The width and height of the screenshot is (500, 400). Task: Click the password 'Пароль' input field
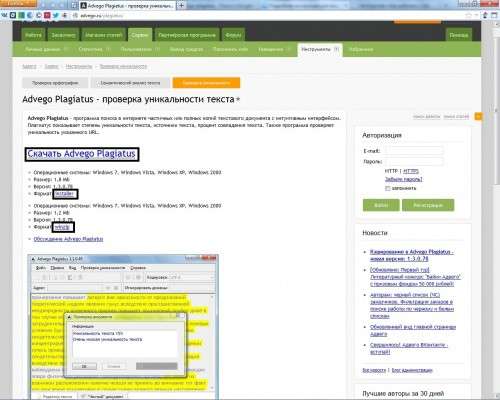pos(413,162)
